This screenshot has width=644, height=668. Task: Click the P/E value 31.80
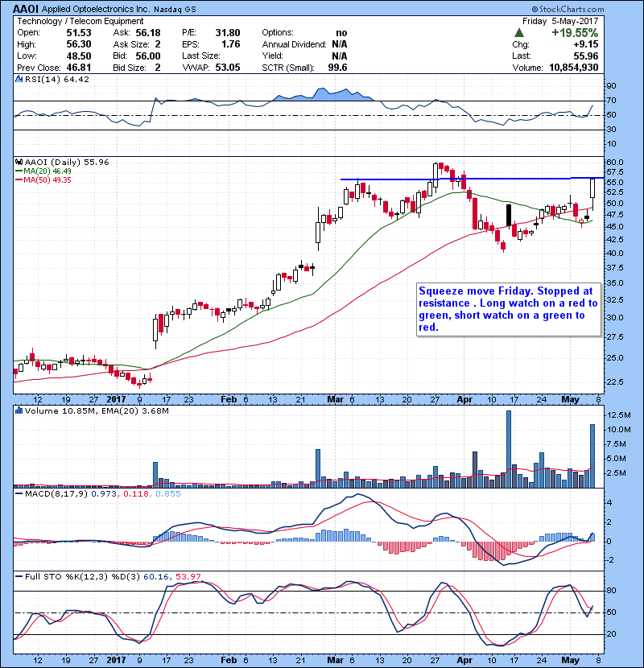tap(228, 33)
